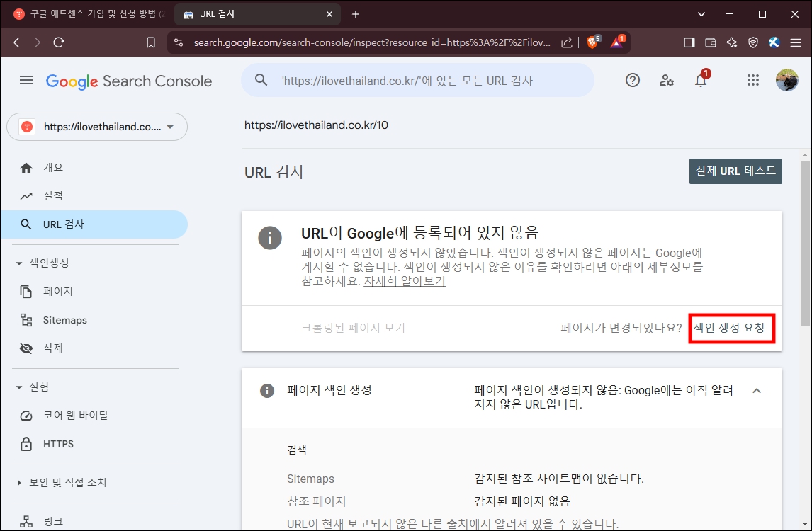Open the Leo AI sparkle icon
Viewport: 812px width, 531px height.
click(732, 42)
